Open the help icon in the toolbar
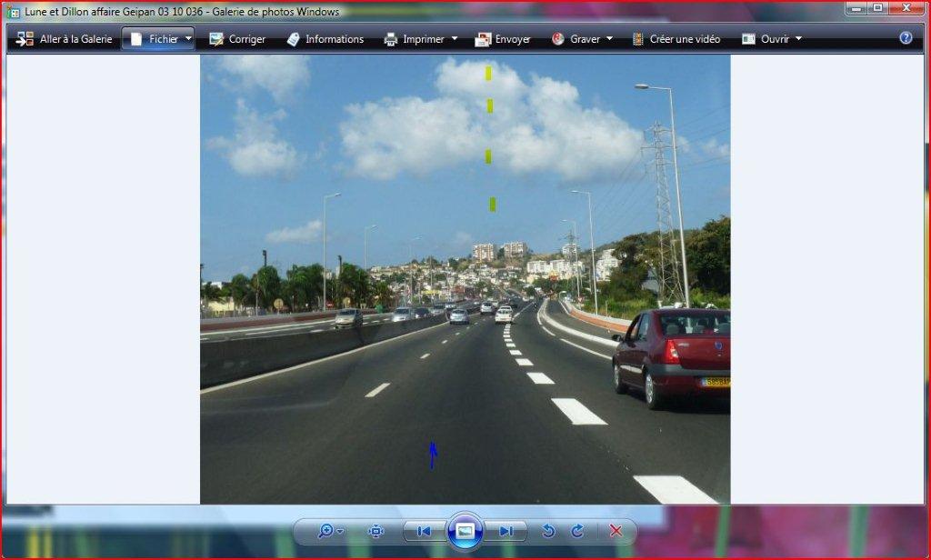The image size is (931, 560). point(906,38)
